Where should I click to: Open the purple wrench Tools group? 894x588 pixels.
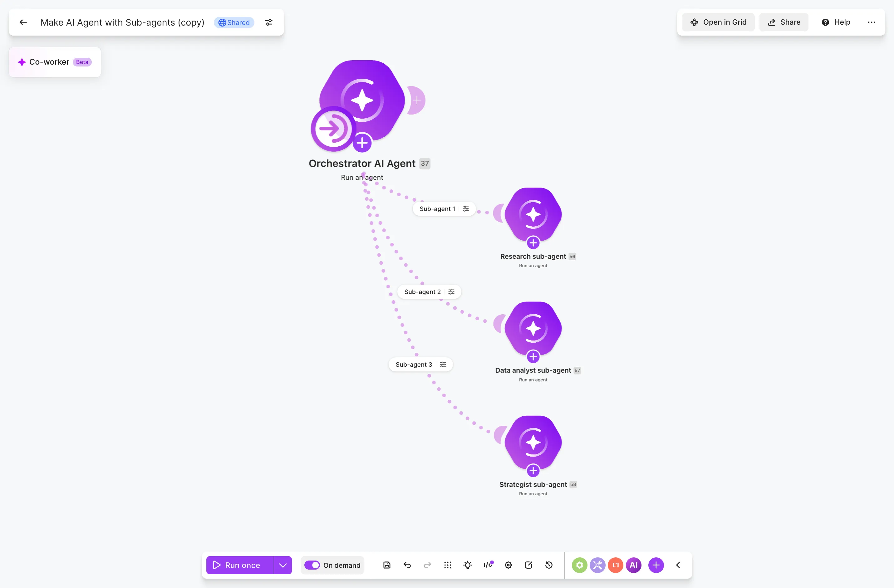598,565
